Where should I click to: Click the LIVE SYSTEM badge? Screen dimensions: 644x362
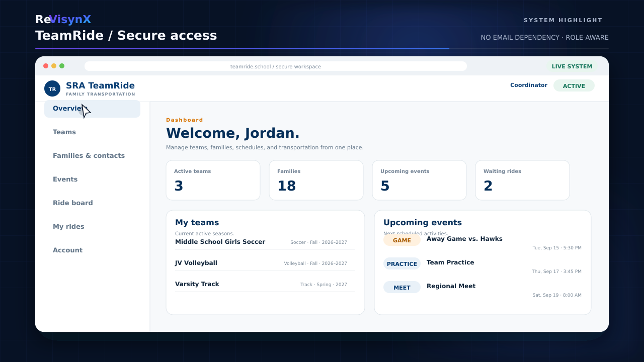572,66
